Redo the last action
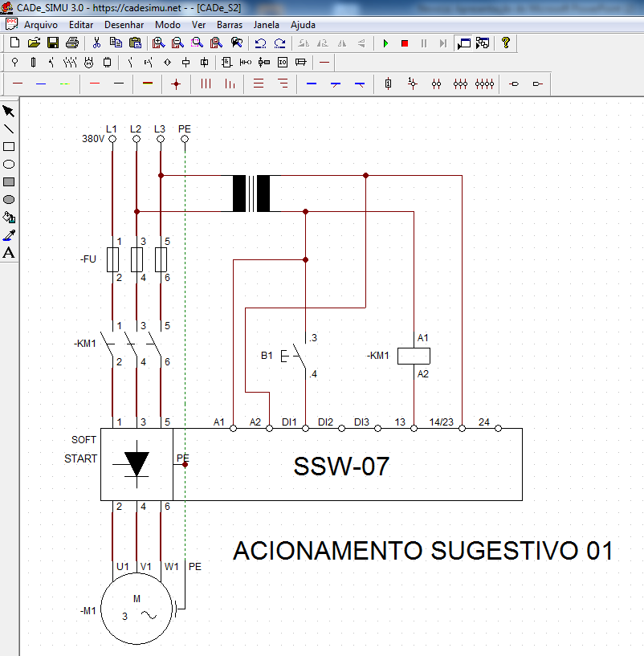The width and height of the screenshot is (644, 656). tap(279, 43)
